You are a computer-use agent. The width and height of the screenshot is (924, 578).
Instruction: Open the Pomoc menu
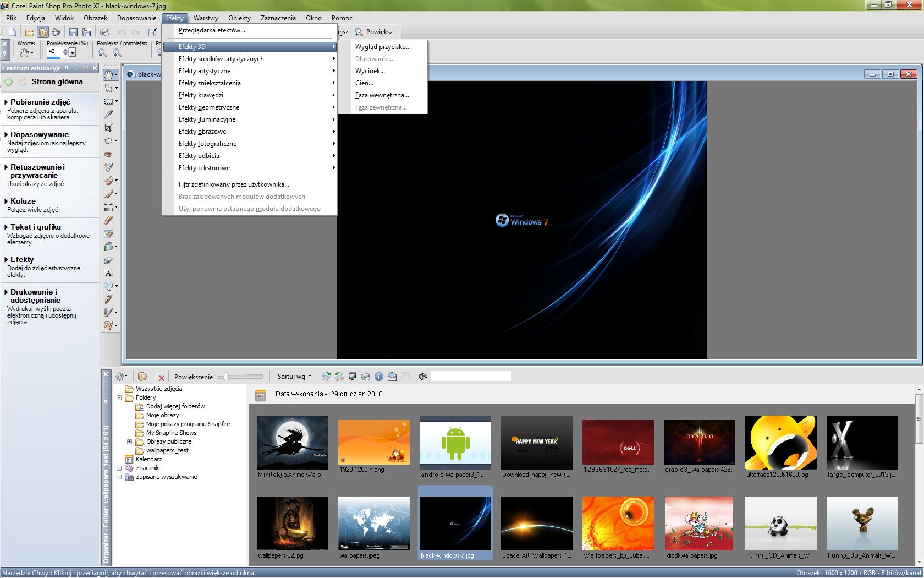click(342, 18)
